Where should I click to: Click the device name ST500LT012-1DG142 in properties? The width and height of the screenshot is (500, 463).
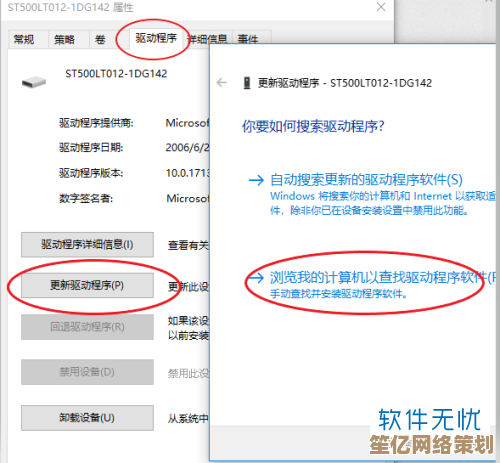pyautogui.click(x=116, y=73)
